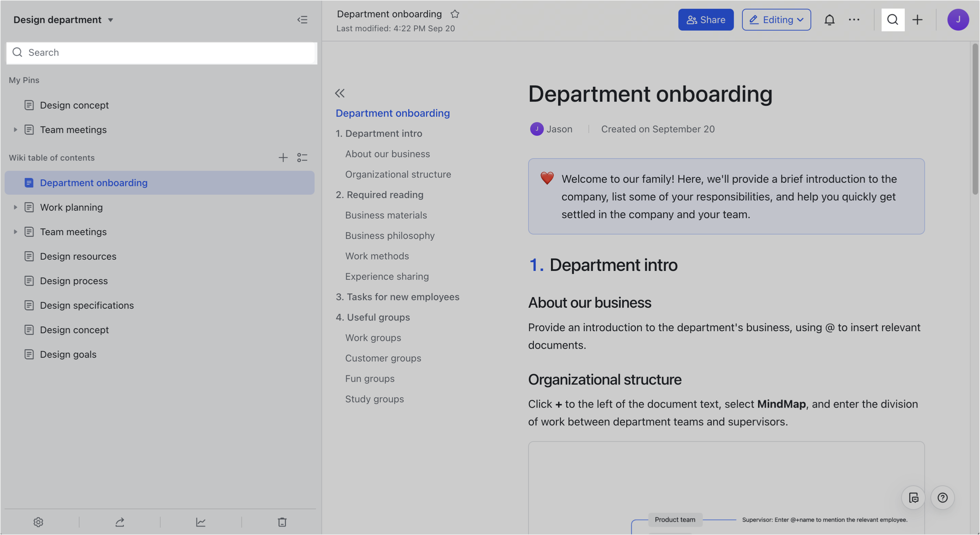Jump to Business philosophy in outline
The width and height of the screenshot is (980, 535).
click(x=390, y=236)
